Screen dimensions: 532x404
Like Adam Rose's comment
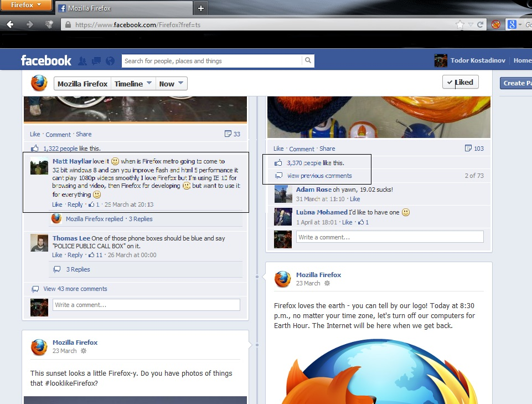click(355, 199)
